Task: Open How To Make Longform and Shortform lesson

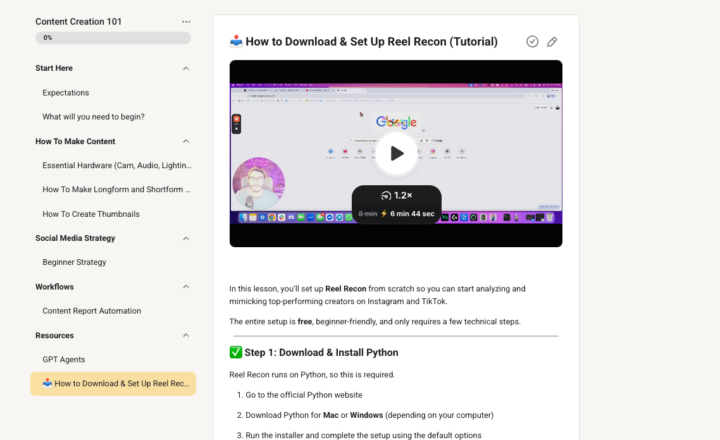Action: coord(116,189)
